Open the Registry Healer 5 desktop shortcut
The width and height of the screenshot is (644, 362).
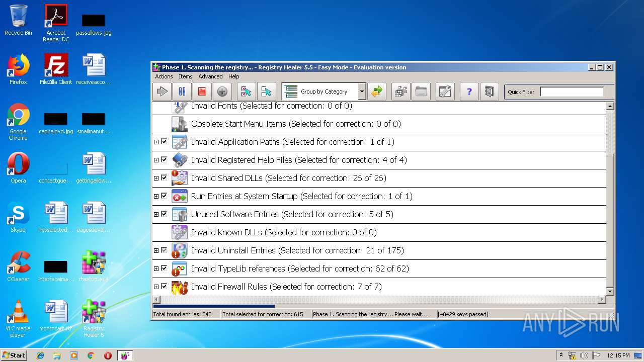point(94,319)
